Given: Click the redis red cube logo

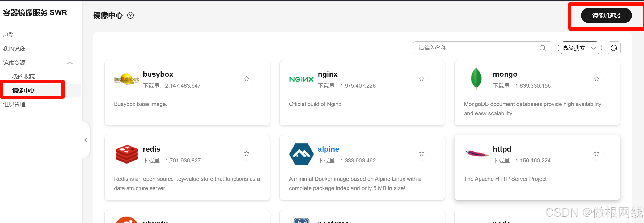Looking at the screenshot, I should coord(127,154).
